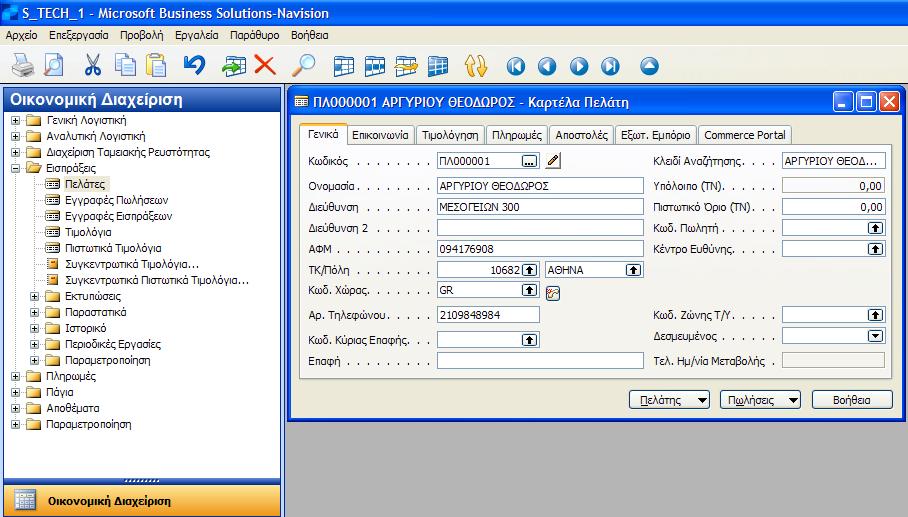Open the Επεξεργασία menu
This screenshot has height=517, width=908.
(x=79, y=35)
